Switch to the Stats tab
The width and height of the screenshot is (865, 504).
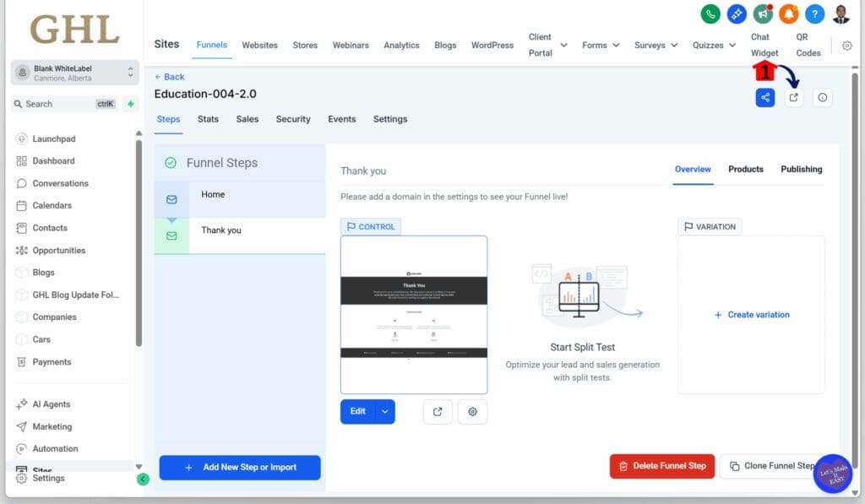208,119
